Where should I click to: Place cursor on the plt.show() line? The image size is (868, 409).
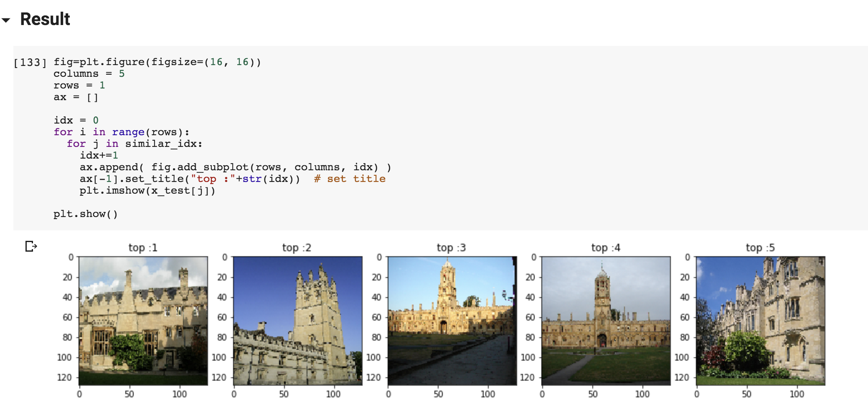point(86,214)
